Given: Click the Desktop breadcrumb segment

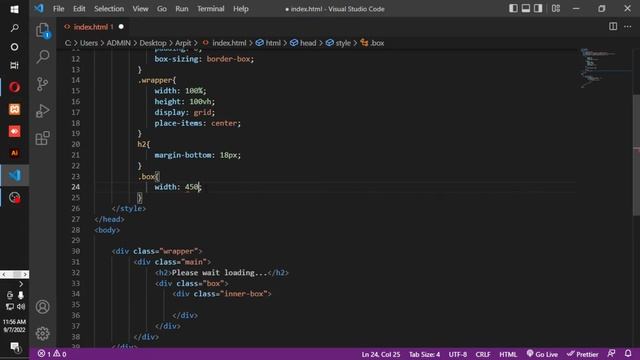Looking at the screenshot, I should tap(153, 43).
